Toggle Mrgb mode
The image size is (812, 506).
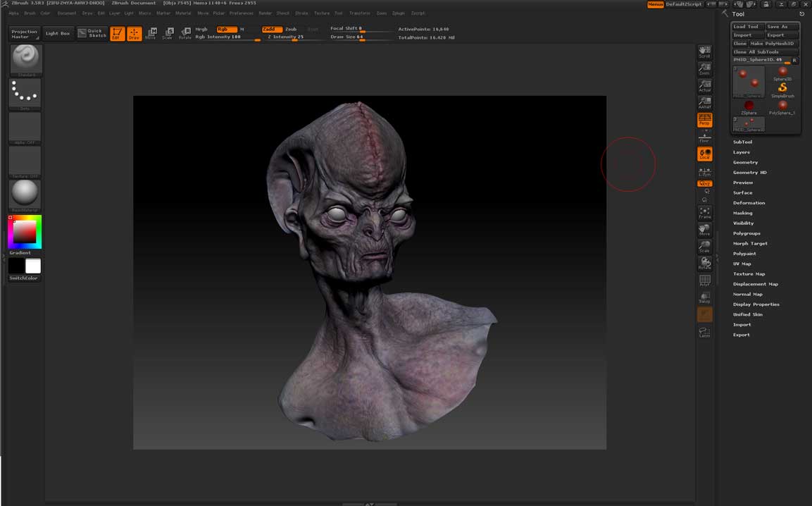201,29
